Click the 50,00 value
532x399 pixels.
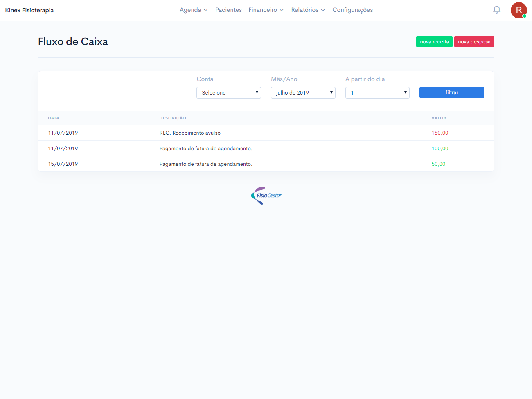pos(438,164)
